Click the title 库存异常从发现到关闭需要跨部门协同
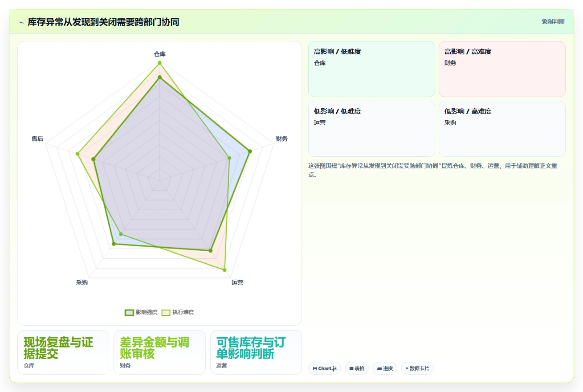Image resolution: width=583 pixels, height=392 pixels. coord(103,22)
